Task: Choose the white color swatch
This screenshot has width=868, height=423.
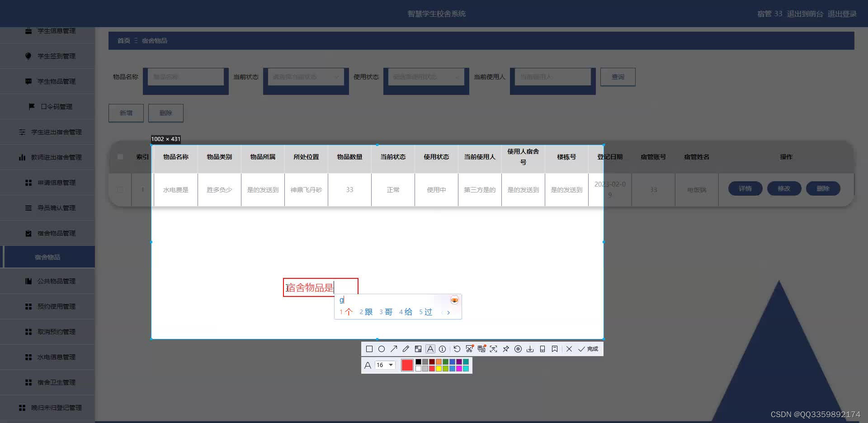Action: tap(418, 369)
